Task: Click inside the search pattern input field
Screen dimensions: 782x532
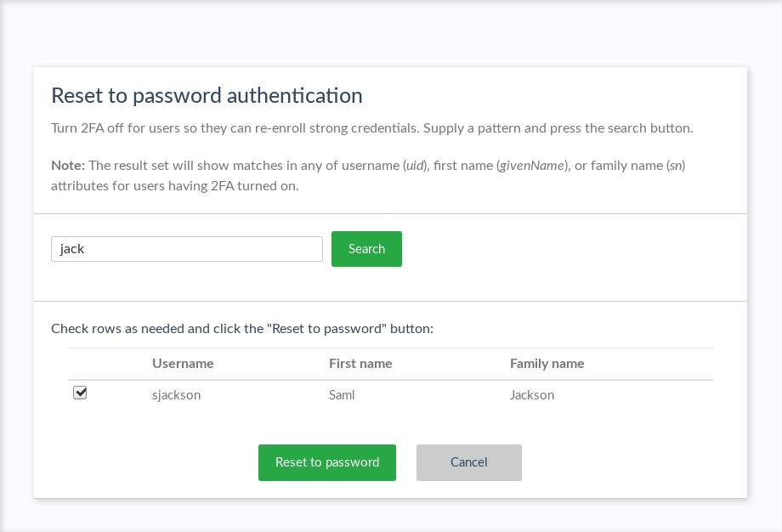Action: point(187,249)
